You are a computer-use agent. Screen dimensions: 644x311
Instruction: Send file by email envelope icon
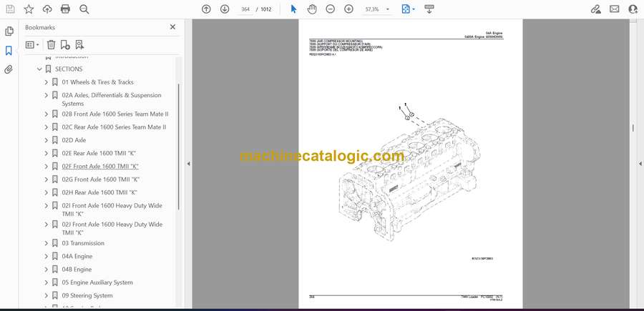click(x=615, y=9)
